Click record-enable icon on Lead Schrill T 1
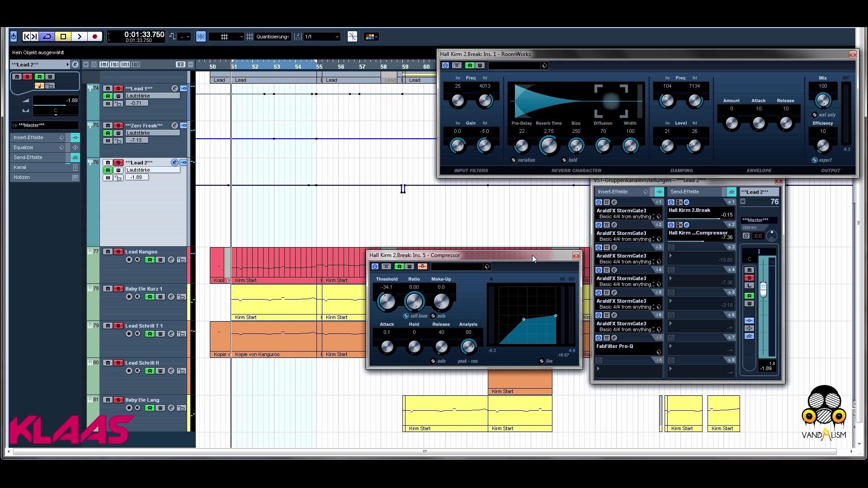 coord(129,334)
